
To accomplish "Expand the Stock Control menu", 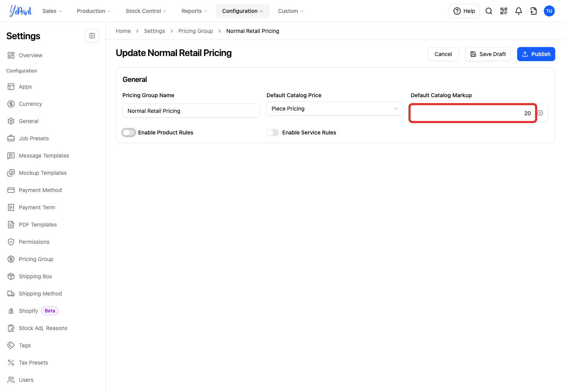I will tap(146, 11).
